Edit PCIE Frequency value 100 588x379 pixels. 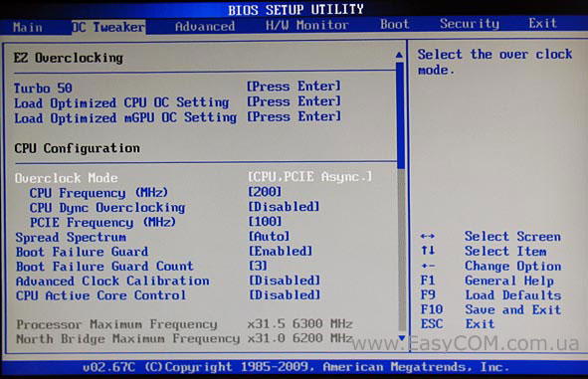[x=265, y=221]
